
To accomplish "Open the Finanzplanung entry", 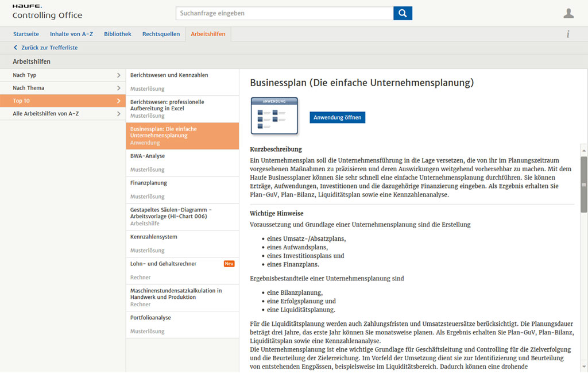I will coord(182,190).
